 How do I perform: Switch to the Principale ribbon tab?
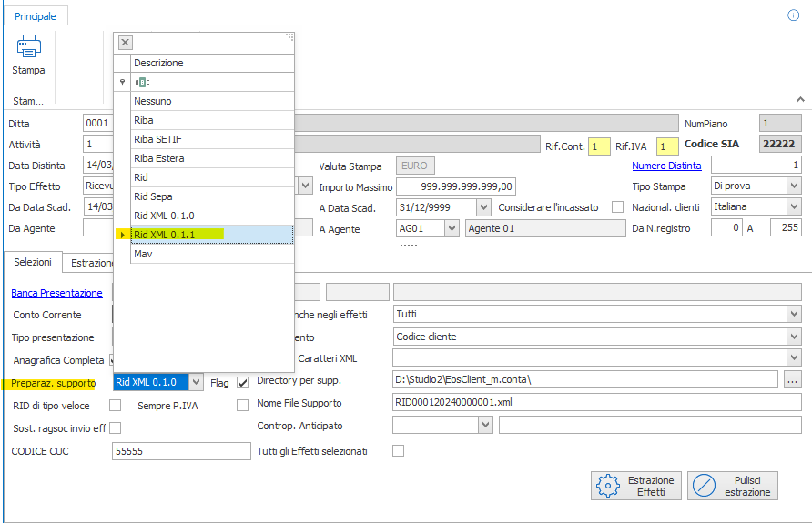pos(36,16)
